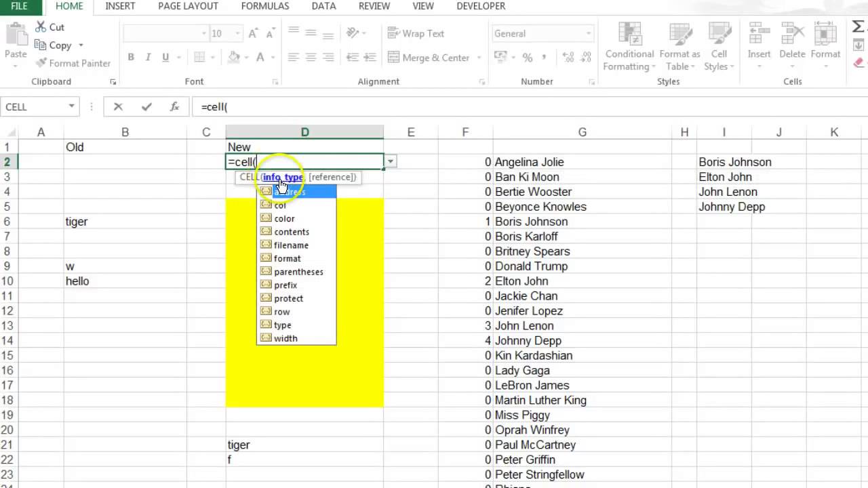Switch to PAGE LAYOUT tab
868x488 pixels.
(188, 6)
